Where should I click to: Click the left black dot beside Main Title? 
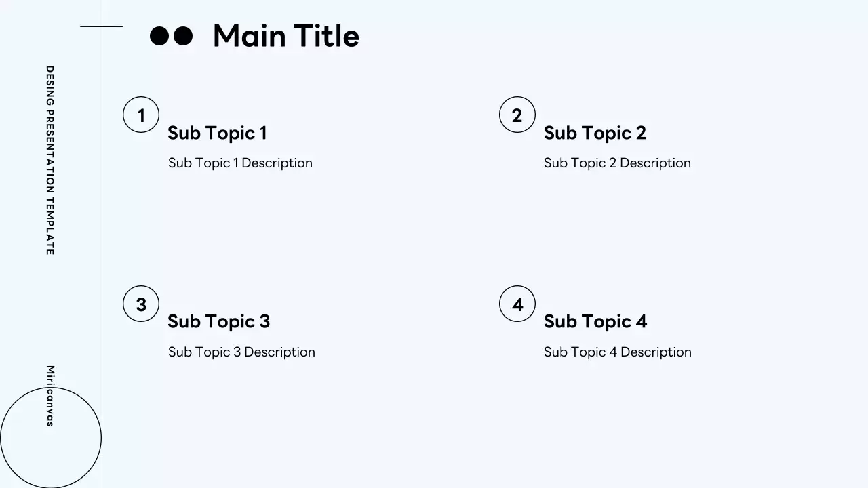(159, 36)
